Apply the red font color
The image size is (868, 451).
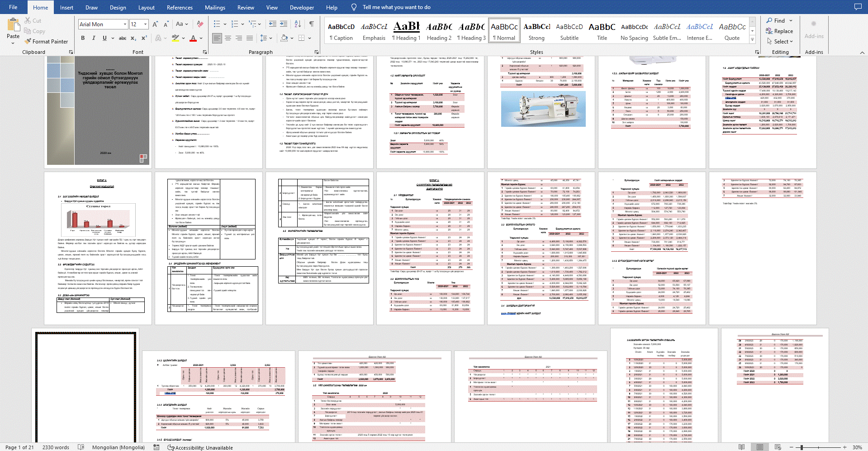click(x=193, y=38)
